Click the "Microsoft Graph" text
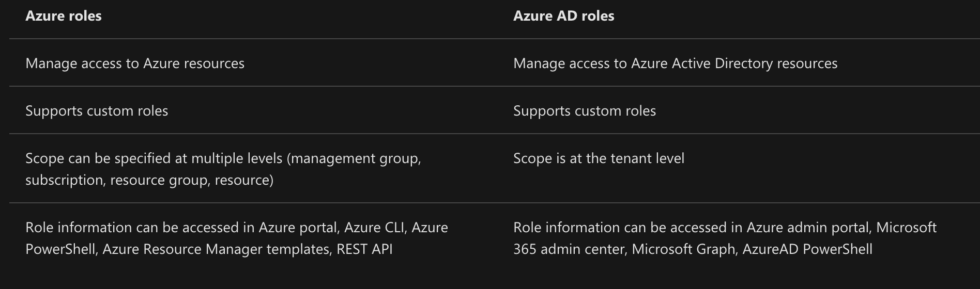Image resolution: width=980 pixels, height=289 pixels. tap(683, 249)
